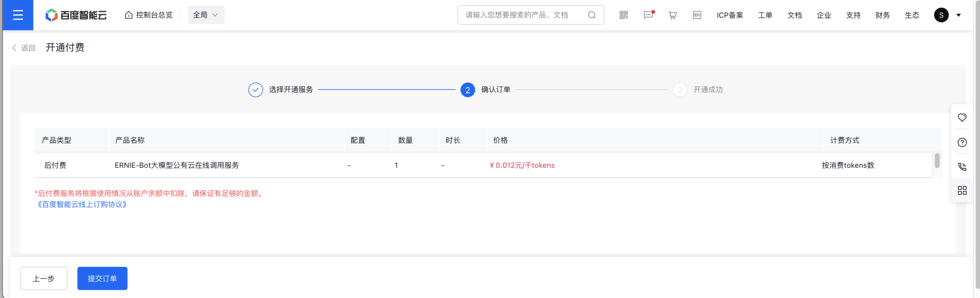Open the 财务 menu item
This screenshot has height=298, width=980.
point(883,15)
